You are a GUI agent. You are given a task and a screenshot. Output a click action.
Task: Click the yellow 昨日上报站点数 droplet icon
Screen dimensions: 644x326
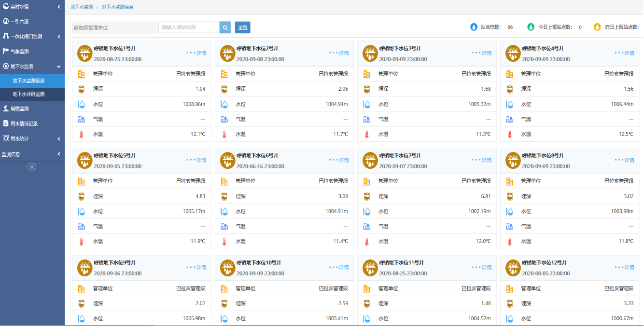click(x=597, y=27)
